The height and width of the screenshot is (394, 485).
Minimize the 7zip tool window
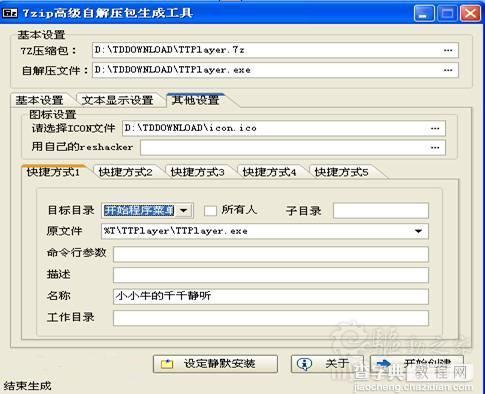pos(424,14)
